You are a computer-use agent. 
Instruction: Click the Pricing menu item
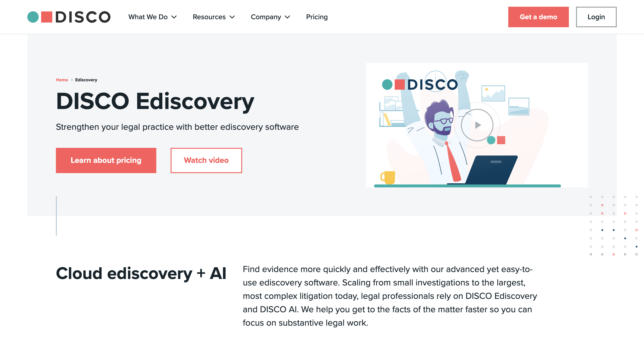[x=317, y=17]
